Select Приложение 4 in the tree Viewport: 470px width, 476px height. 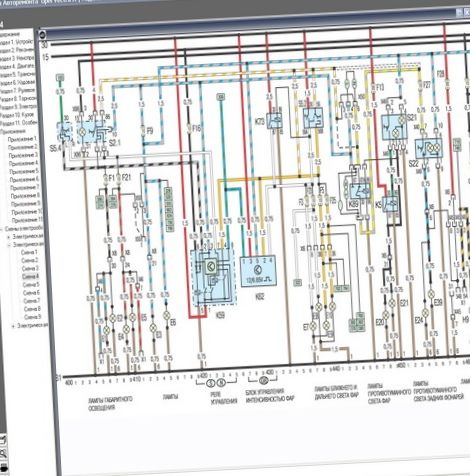pyautogui.click(x=24, y=163)
